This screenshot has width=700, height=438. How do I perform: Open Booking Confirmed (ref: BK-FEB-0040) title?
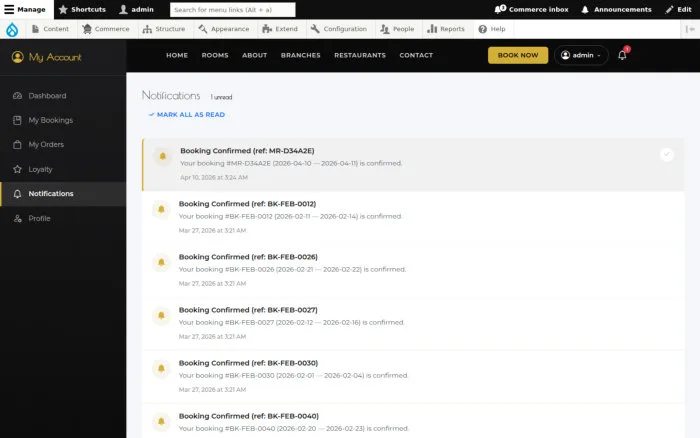(249, 416)
